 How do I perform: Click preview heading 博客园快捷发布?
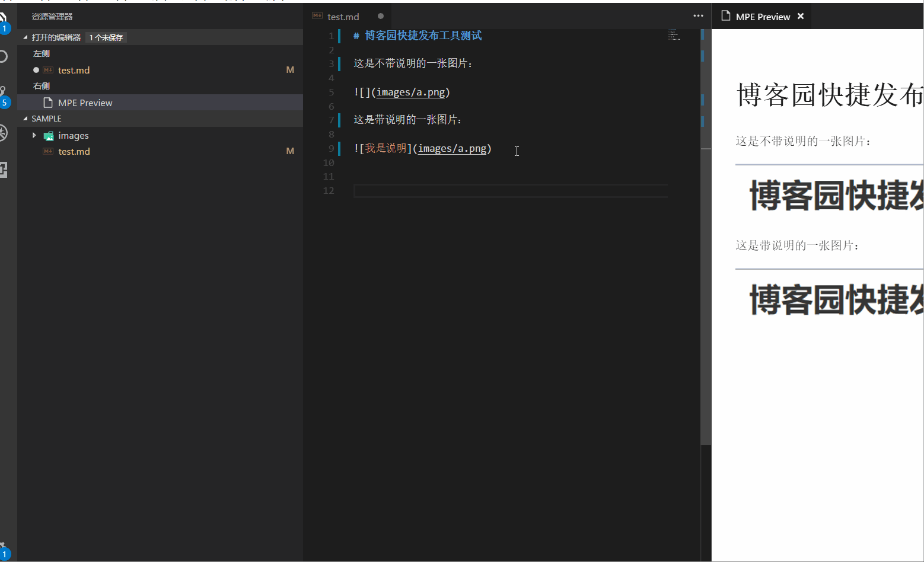coord(830,95)
